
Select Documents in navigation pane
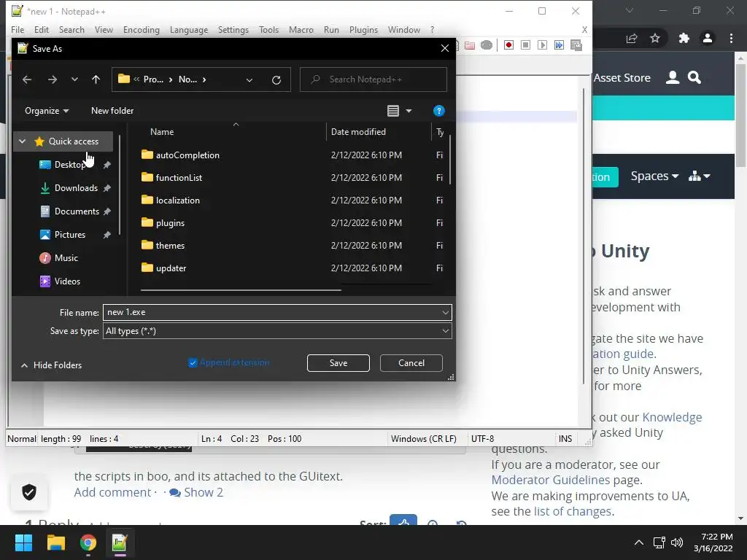point(77,211)
